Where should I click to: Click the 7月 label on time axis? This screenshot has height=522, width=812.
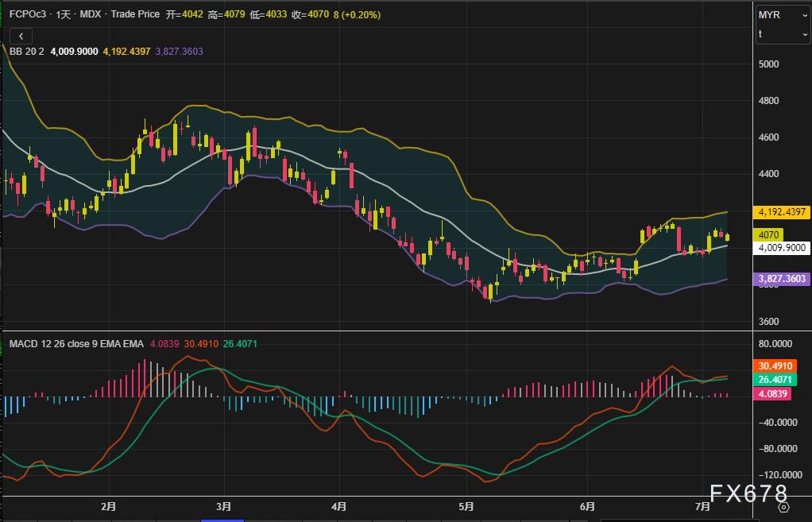click(702, 506)
